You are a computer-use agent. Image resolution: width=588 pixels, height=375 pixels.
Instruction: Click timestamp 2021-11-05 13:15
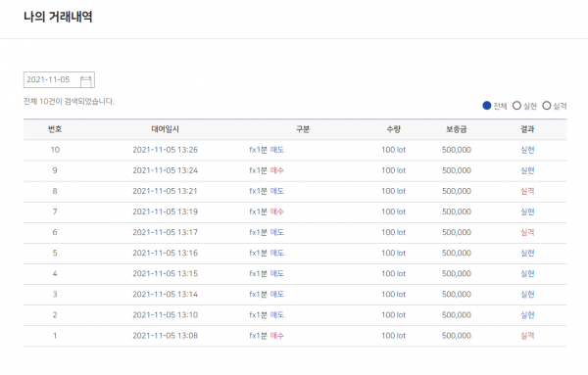point(165,273)
